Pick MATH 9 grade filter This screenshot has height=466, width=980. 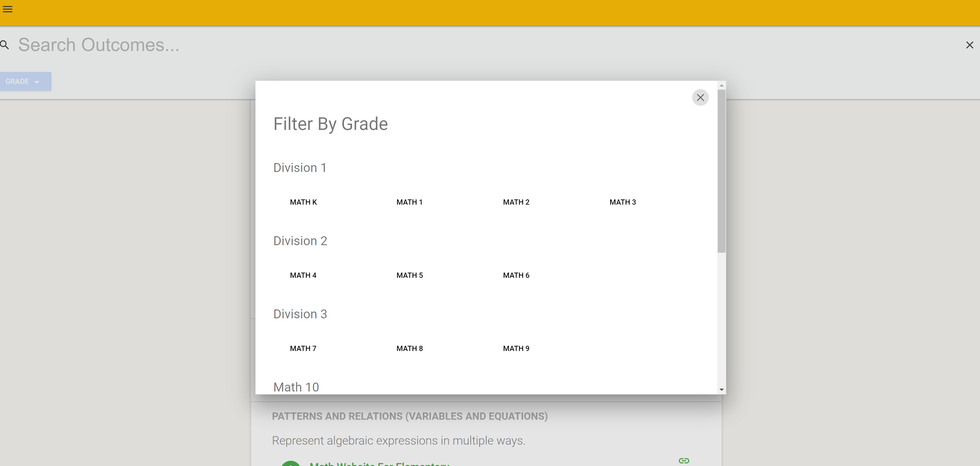click(x=516, y=348)
